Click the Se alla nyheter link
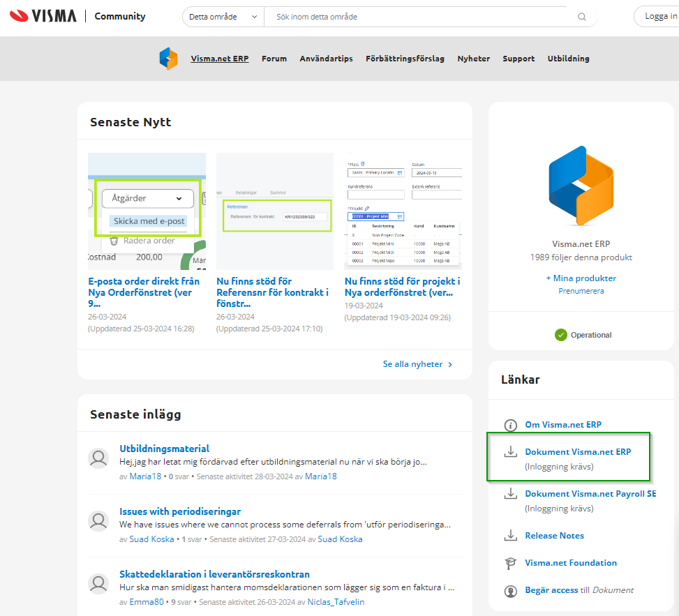The width and height of the screenshot is (679, 616). (412, 364)
